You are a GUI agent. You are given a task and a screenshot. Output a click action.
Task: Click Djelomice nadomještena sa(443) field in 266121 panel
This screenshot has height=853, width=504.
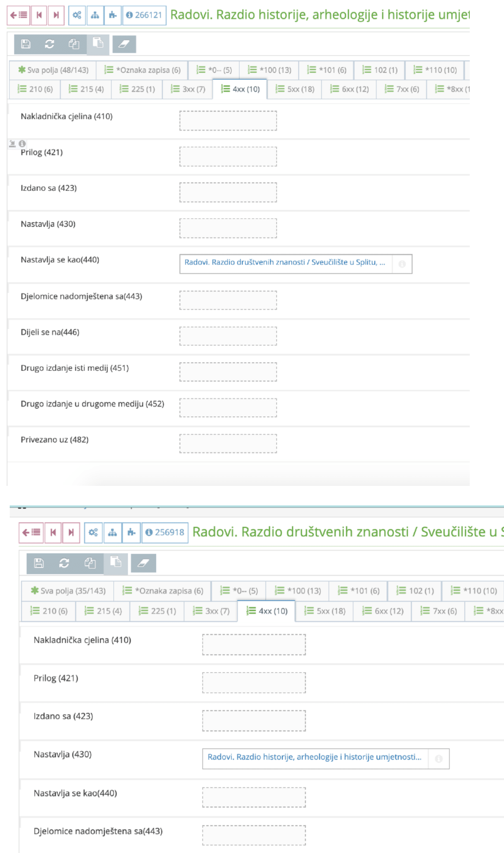pos(228,300)
